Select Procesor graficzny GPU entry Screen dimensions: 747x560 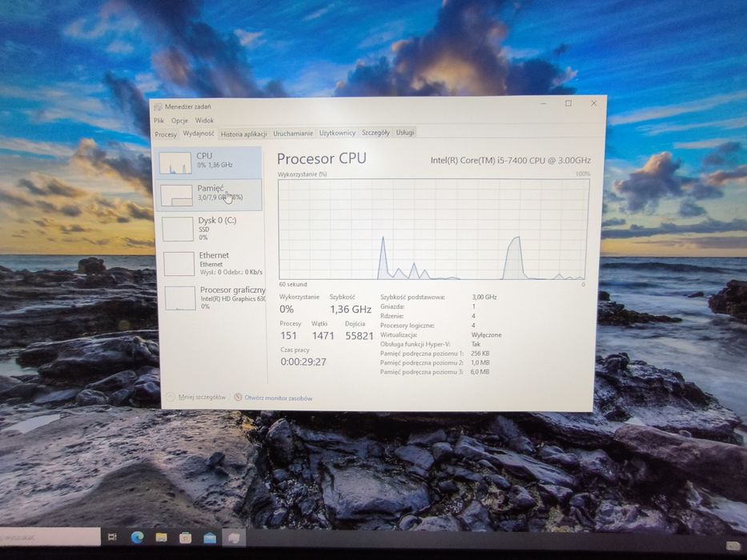212,298
